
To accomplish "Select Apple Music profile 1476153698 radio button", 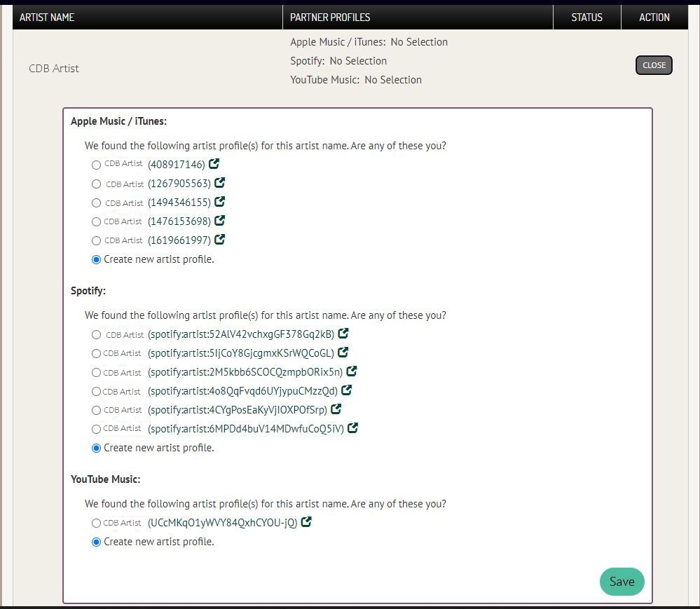I will (96, 221).
